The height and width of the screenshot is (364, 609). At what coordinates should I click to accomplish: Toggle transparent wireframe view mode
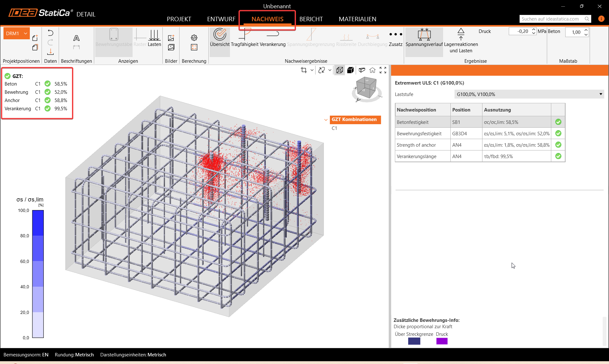(x=339, y=70)
